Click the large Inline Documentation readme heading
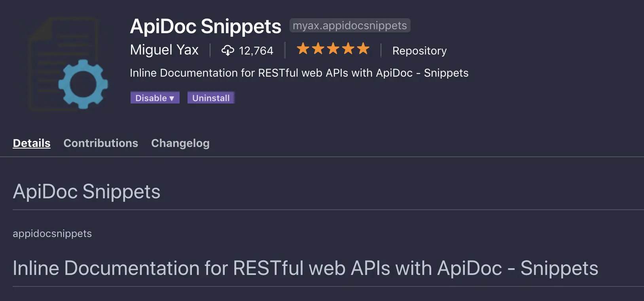 tap(305, 268)
